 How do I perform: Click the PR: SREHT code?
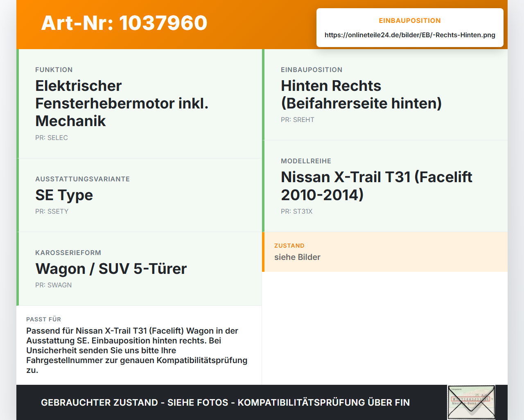coord(298,120)
